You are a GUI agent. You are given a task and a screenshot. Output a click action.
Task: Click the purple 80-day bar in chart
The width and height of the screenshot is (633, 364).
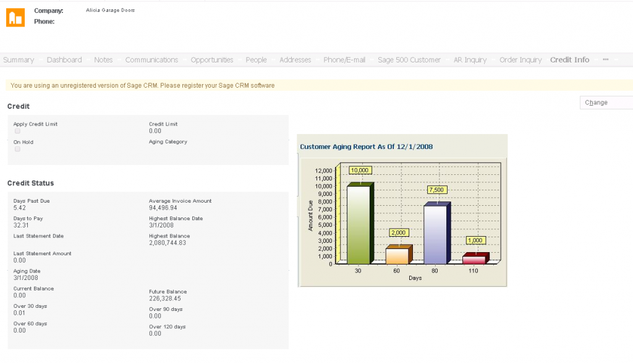[437, 233]
